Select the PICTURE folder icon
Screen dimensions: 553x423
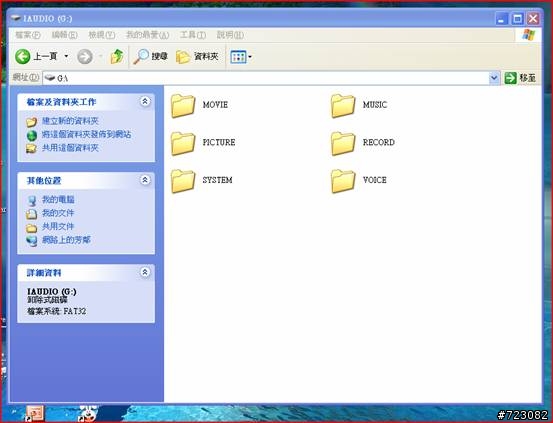[x=183, y=143]
